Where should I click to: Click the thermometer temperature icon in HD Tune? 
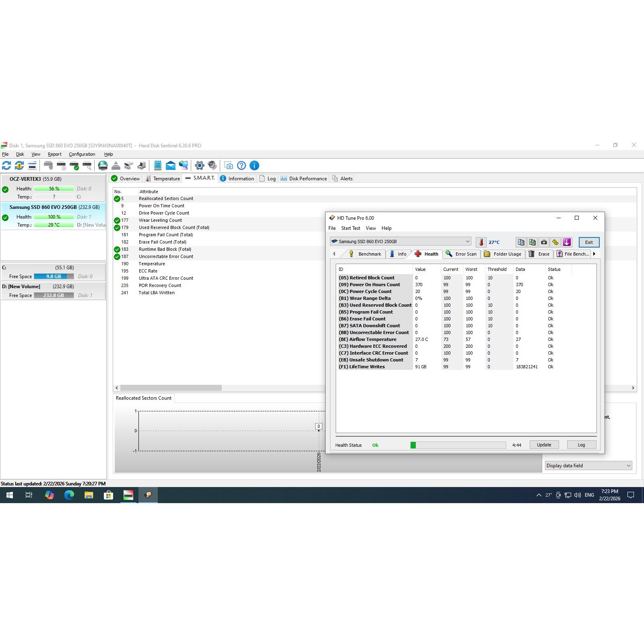click(x=481, y=242)
